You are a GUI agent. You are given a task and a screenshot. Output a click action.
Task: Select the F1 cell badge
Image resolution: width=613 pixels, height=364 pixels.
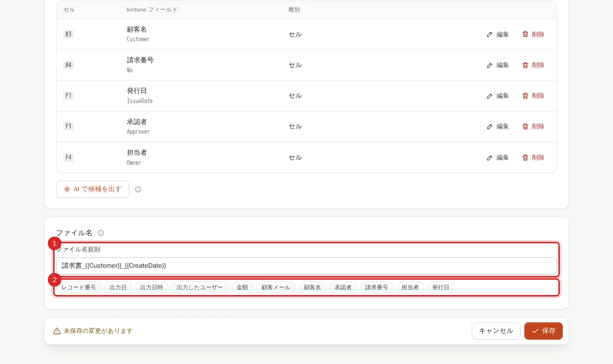(68, 96)
